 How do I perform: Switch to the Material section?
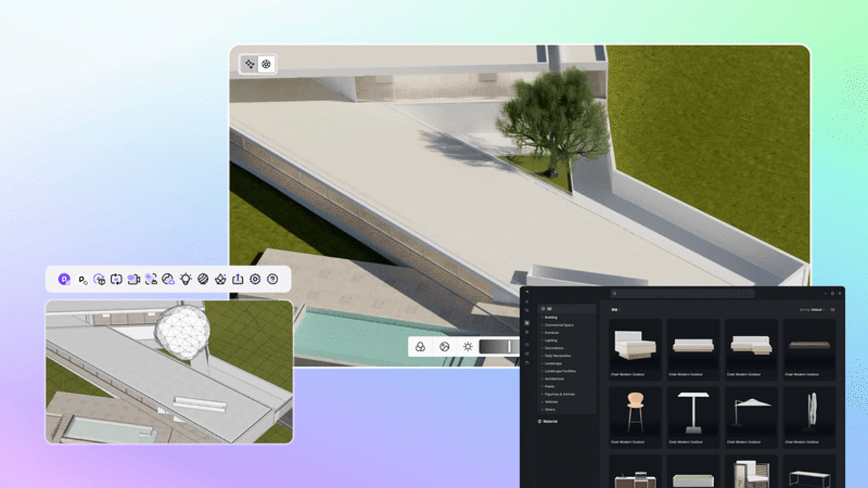point(548,422)
